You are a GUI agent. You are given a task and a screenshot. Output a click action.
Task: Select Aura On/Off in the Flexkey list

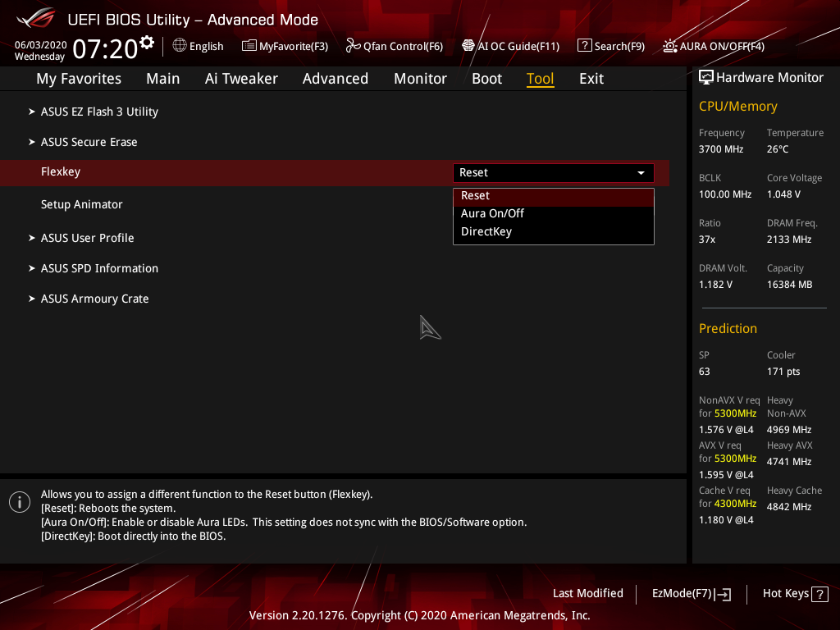point(492,213)
